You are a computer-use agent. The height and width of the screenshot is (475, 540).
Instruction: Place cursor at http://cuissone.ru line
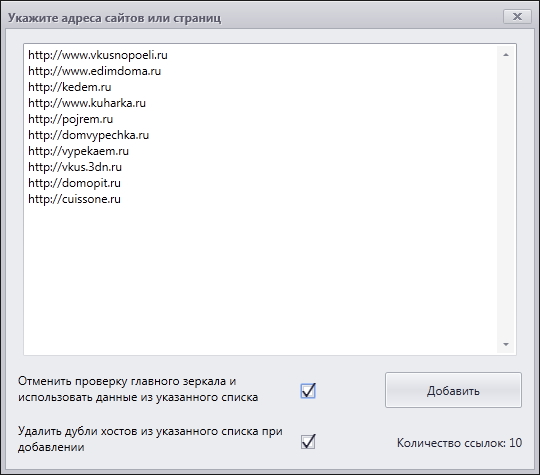click(74, 199)
